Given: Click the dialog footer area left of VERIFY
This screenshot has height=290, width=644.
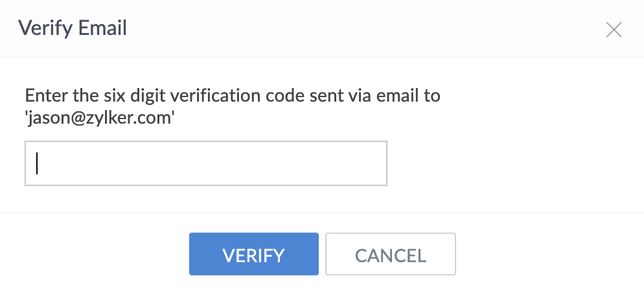Looking at the screenshot, I should [x=97, y=252].
